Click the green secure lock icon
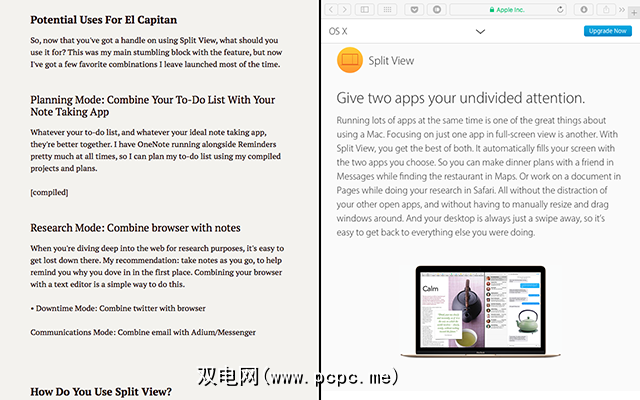 (492, 9)
